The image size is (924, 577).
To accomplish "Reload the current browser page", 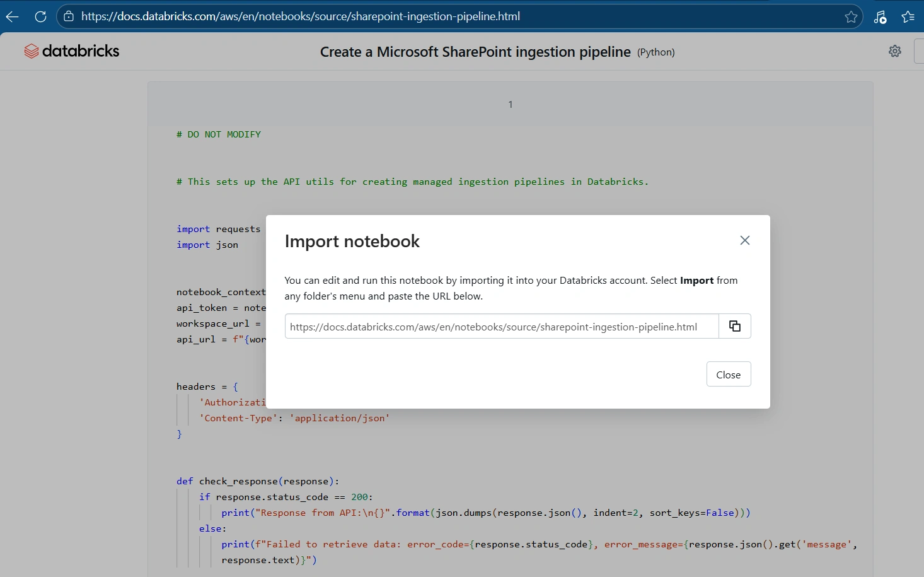I will pos(40,17).
